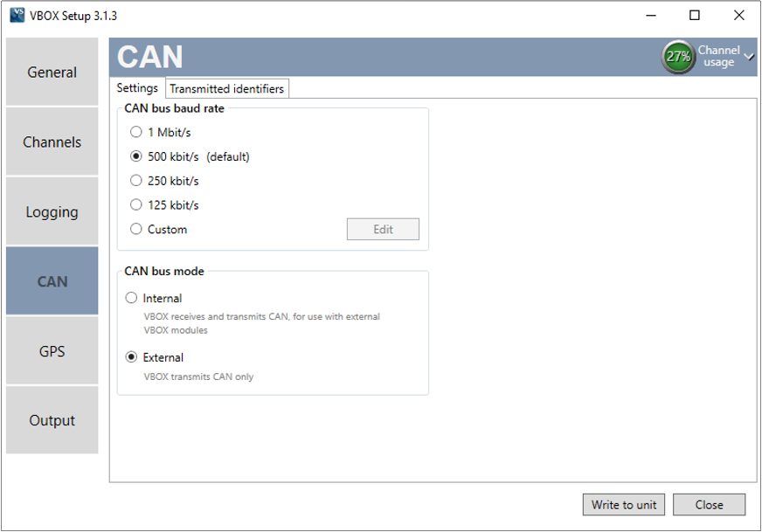Expand the Channel usage dropdown arrow

[x=750, y=57]
